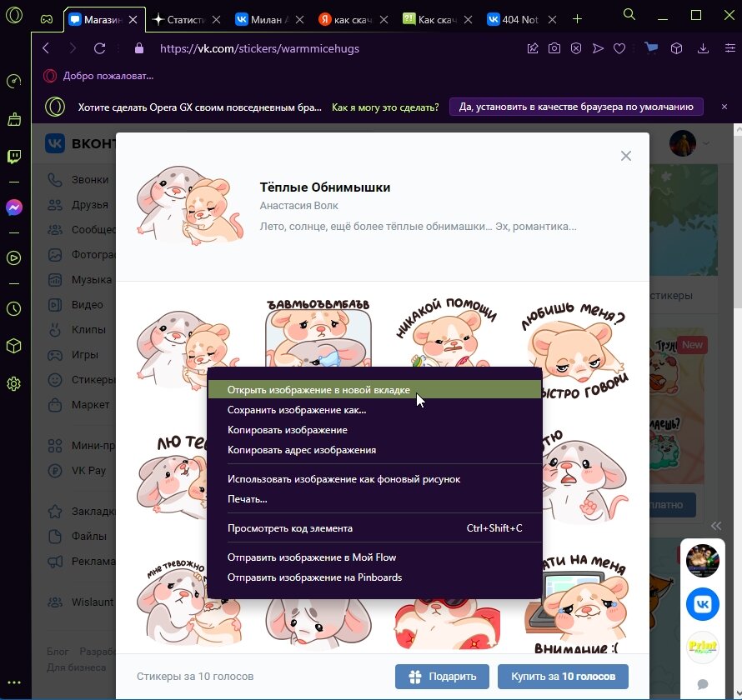Open GX Cleaner broom icon in sidebar
This screenshot has height=700, width=742.
(x=14, y=119)
